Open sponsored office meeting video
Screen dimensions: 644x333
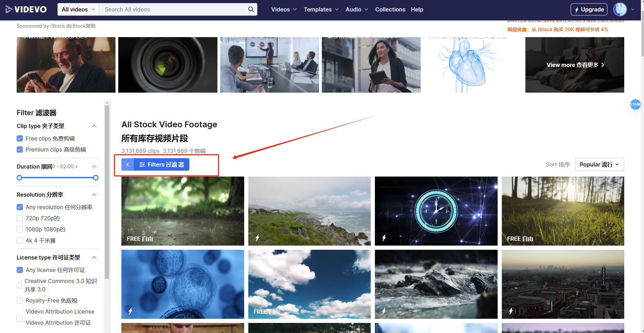click(269, 65)
